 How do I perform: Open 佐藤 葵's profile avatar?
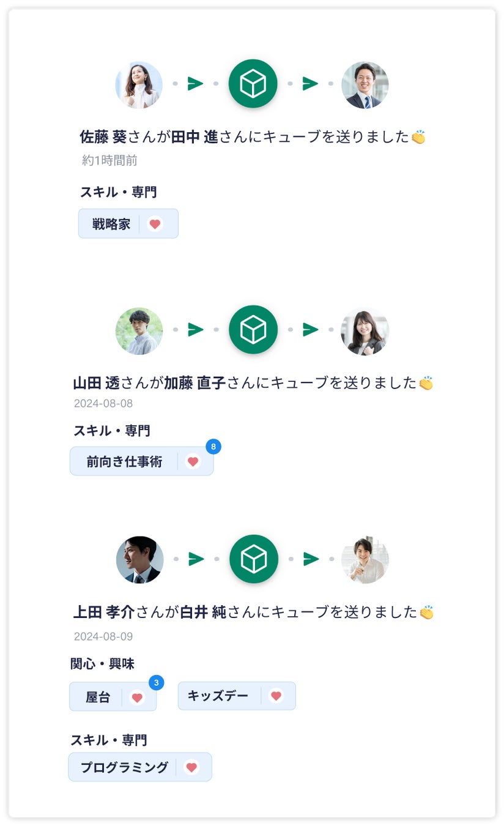click(x=139, y=85)
